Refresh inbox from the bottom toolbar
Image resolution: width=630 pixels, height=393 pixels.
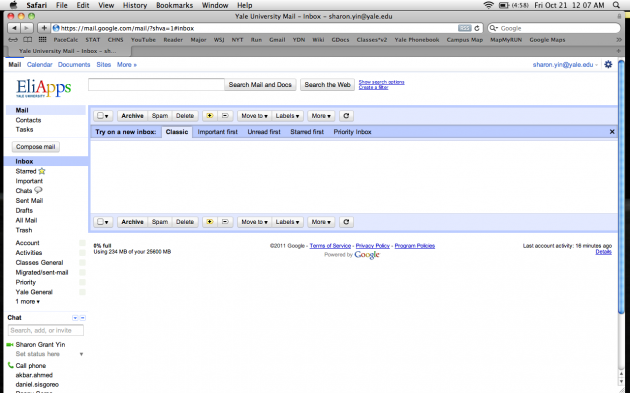(346, 222)
